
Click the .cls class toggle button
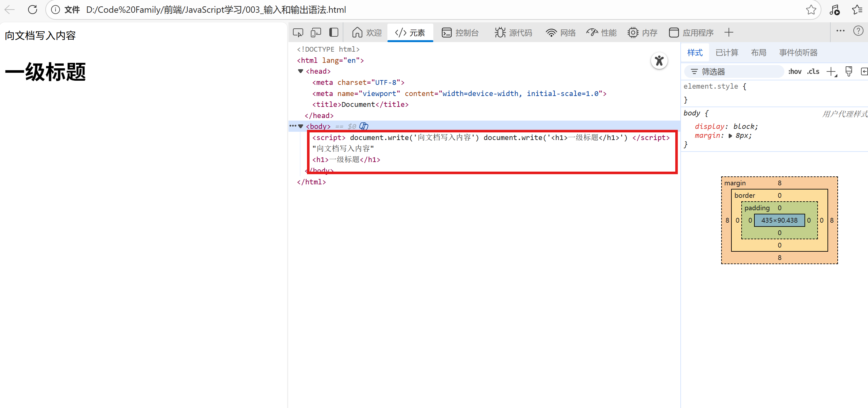(813, 71)
